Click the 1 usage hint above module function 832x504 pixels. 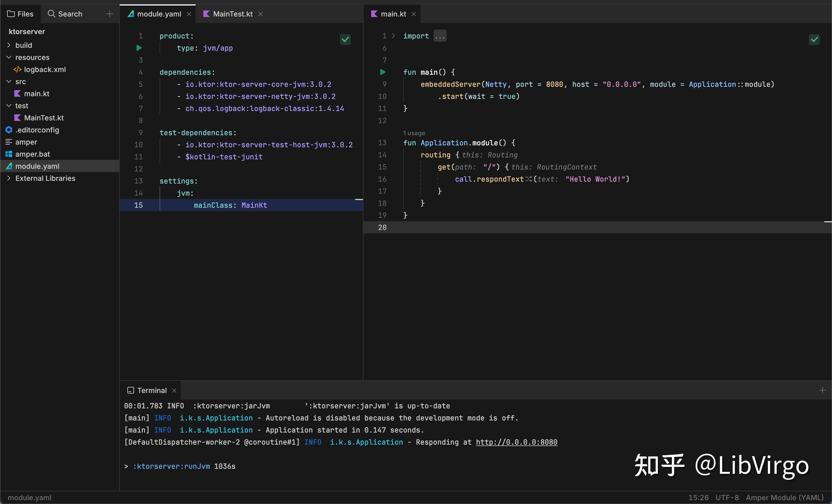[x=414, y=133]
